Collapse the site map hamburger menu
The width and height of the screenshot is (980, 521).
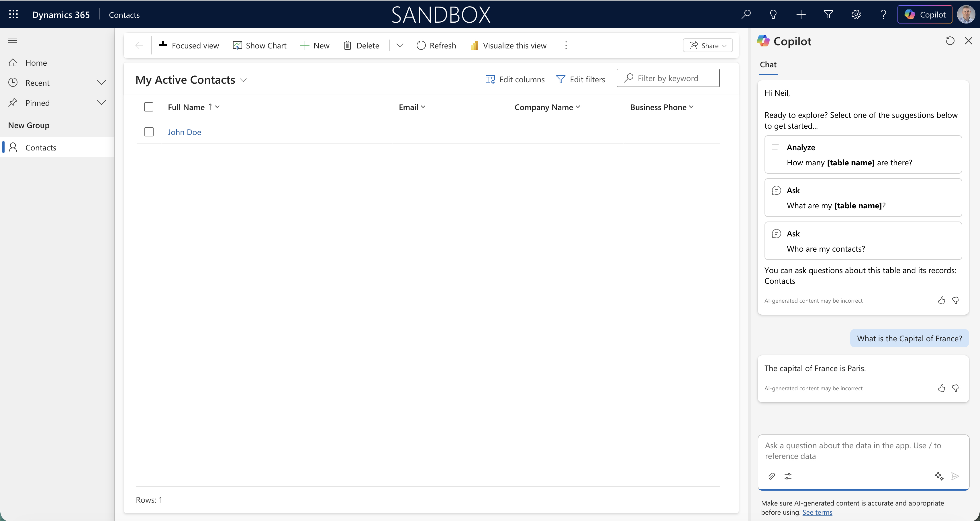coord(13,40)
